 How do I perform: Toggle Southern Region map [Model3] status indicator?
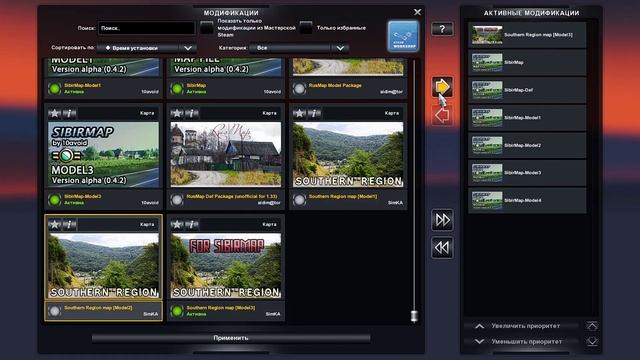tap(177, 311)
